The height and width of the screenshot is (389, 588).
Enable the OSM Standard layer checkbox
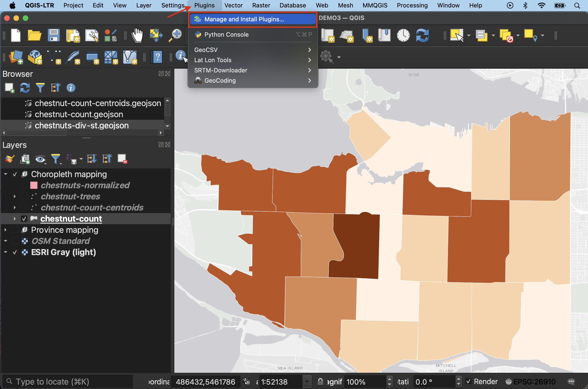[15, 241]
